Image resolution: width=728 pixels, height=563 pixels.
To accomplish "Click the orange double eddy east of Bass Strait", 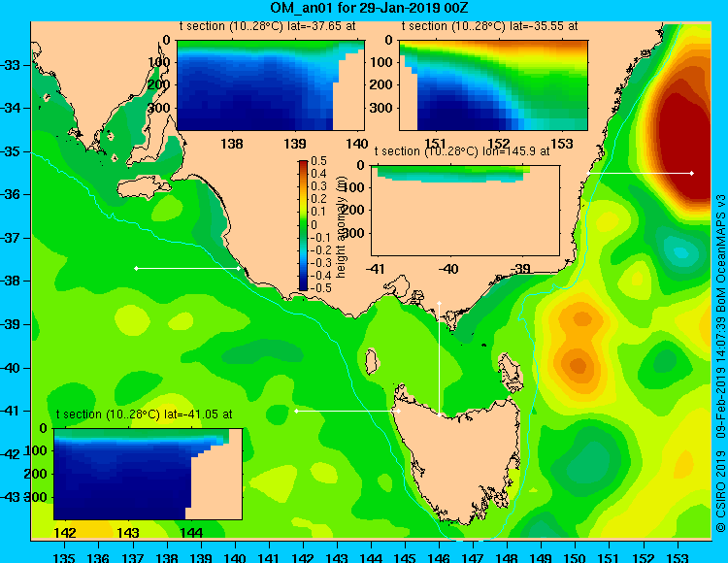I will pos(579,344).
